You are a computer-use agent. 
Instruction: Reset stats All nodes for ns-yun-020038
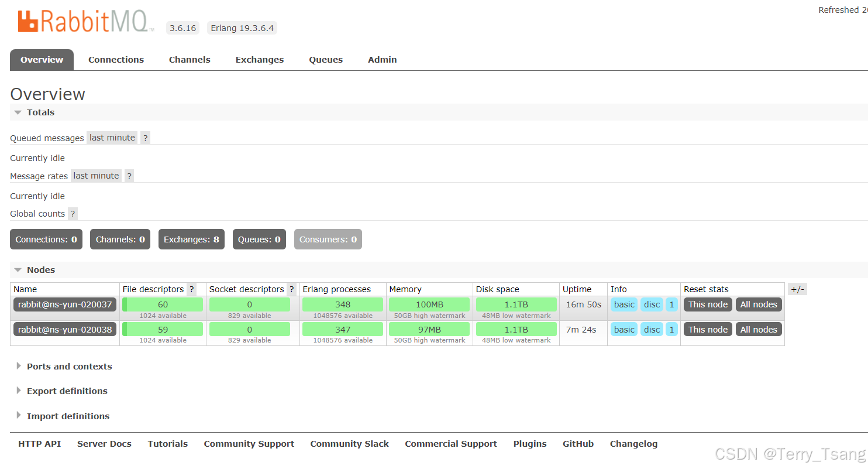[759, 330]
